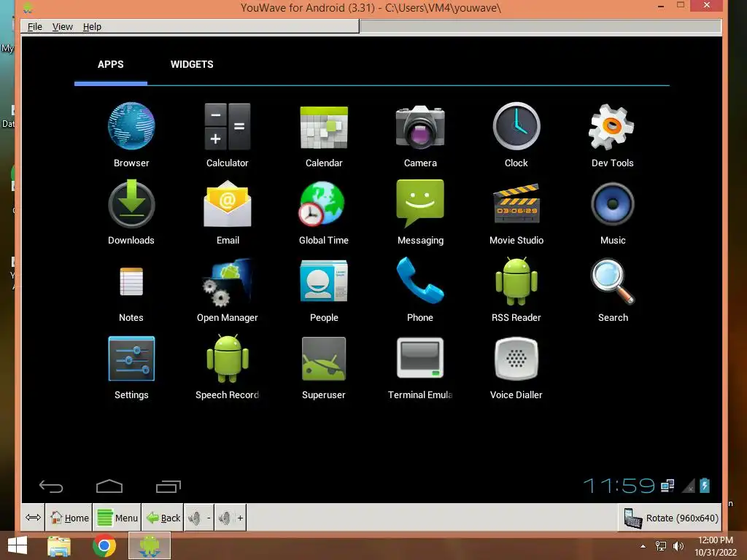747x560 pixels.
Task: Launch the Calculator app
Action: [228, 135]
